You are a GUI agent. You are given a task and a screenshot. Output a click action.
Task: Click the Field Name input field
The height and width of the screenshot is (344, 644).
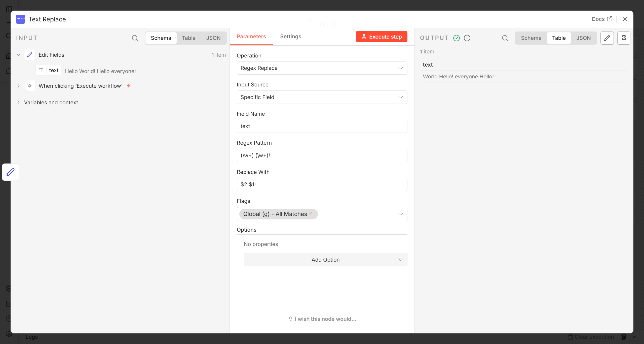coord(322,126)
